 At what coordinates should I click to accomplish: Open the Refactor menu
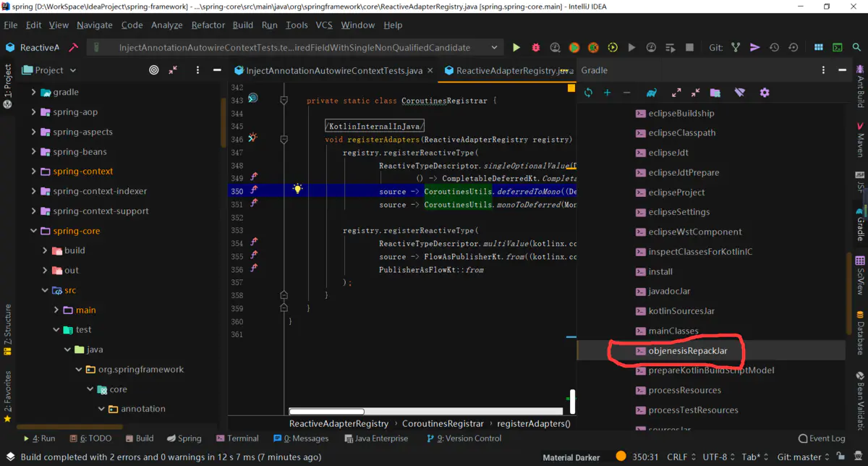pos(208,25)
